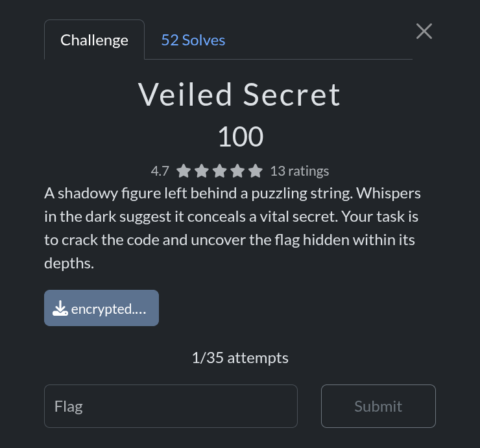This screenshot has width=480, height=448.
Task: Click the 4.7 average rating value
Action: pos(160,171)
